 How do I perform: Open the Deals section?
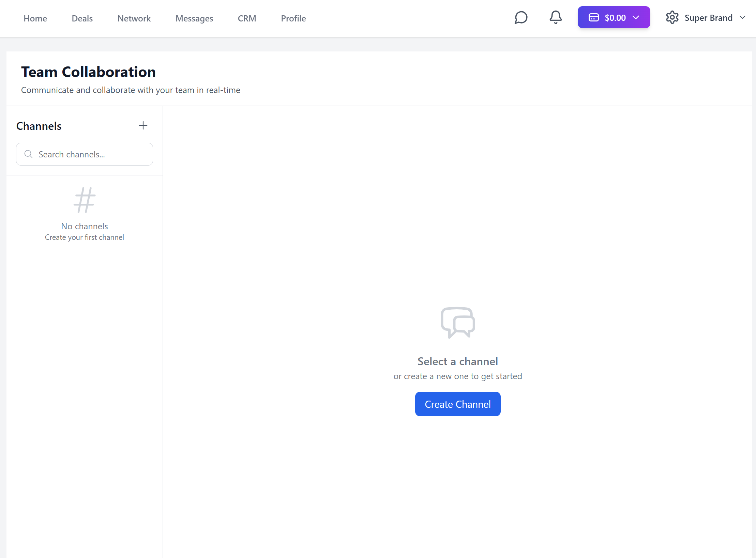point(82,18)
